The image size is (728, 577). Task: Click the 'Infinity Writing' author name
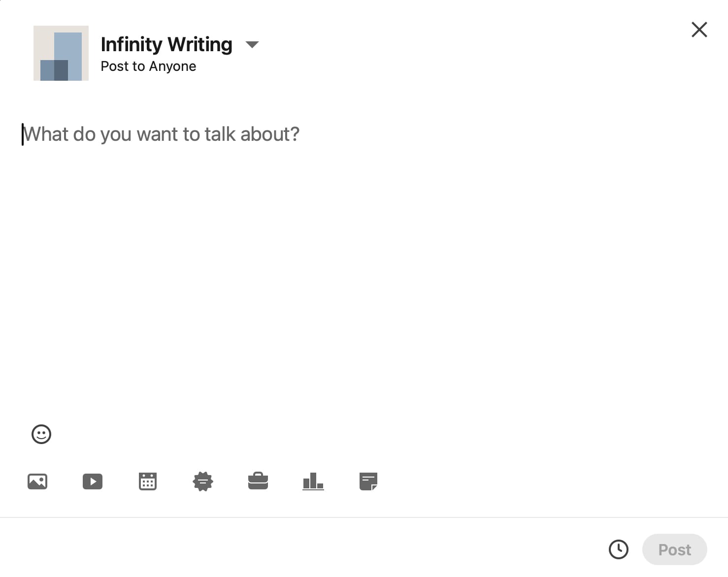click(166, 44)
